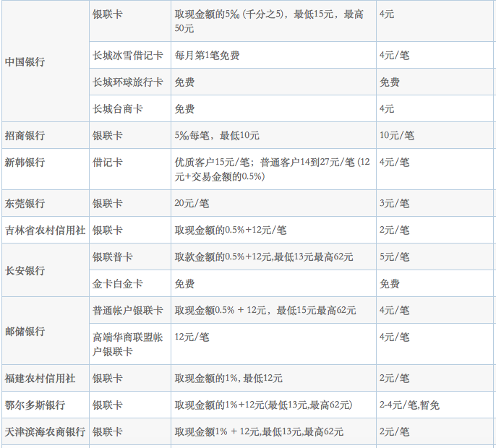This screenshot has height=448, width=496.
Task: Click the 长城冰雪借记卡 card name
Action: click(x=127, y=56)
